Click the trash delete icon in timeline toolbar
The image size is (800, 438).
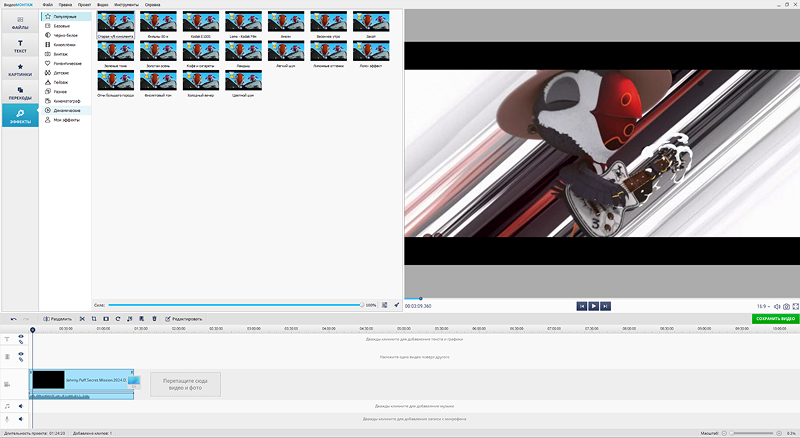(155, 319)
